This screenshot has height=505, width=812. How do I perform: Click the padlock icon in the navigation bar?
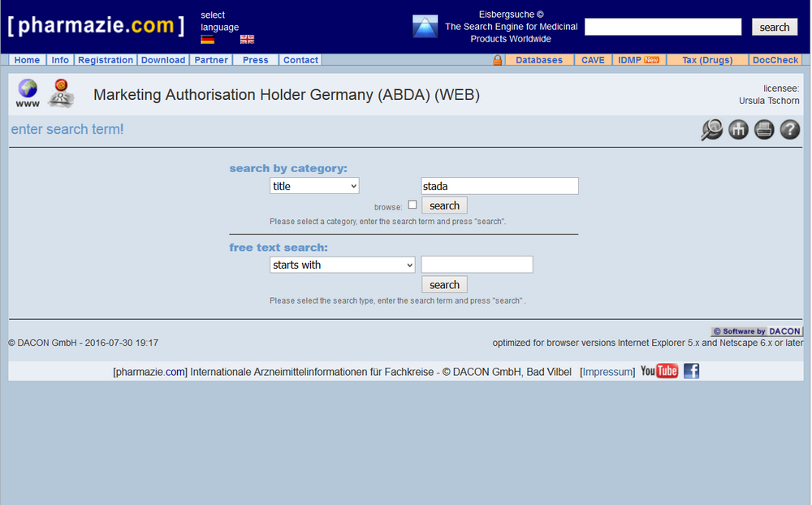[497, 59]
